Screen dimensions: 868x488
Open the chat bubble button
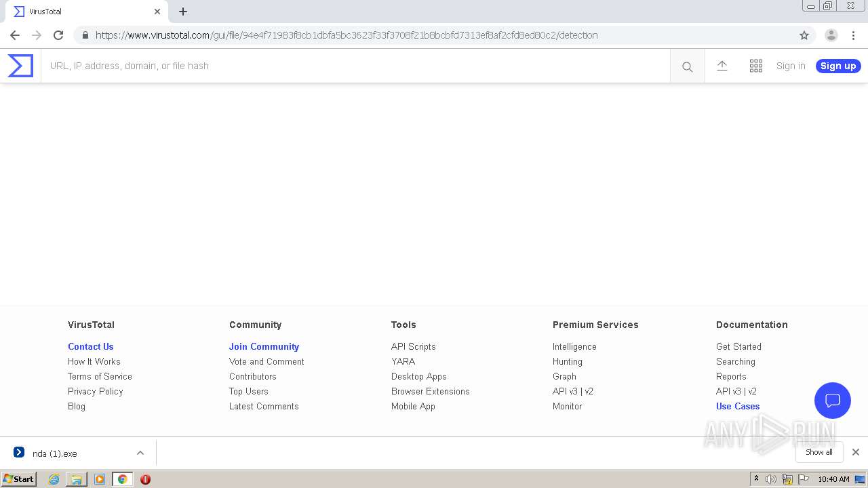[x=833, y=400]
